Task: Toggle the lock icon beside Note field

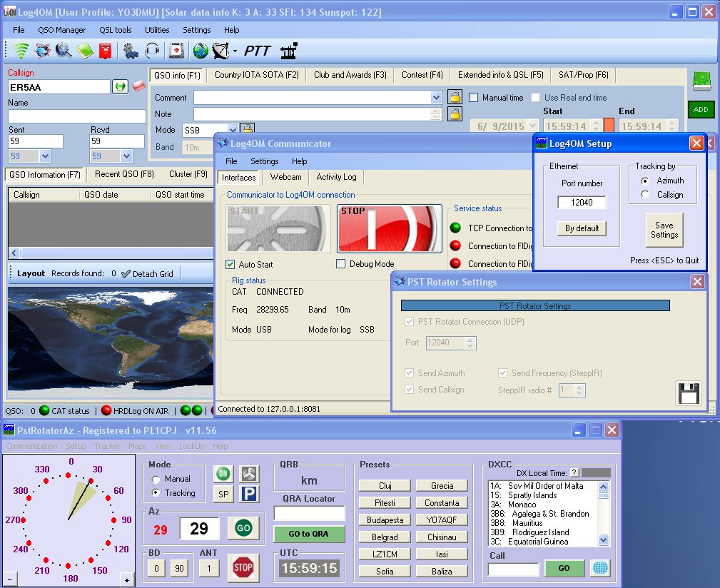Action: (x=455, y=113)
